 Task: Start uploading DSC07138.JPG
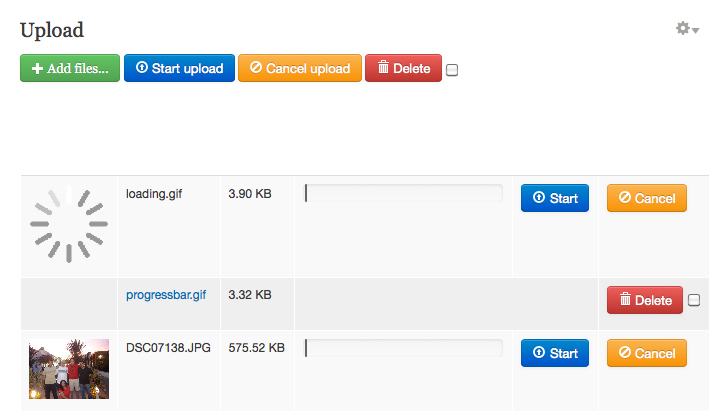pos(555,353)
